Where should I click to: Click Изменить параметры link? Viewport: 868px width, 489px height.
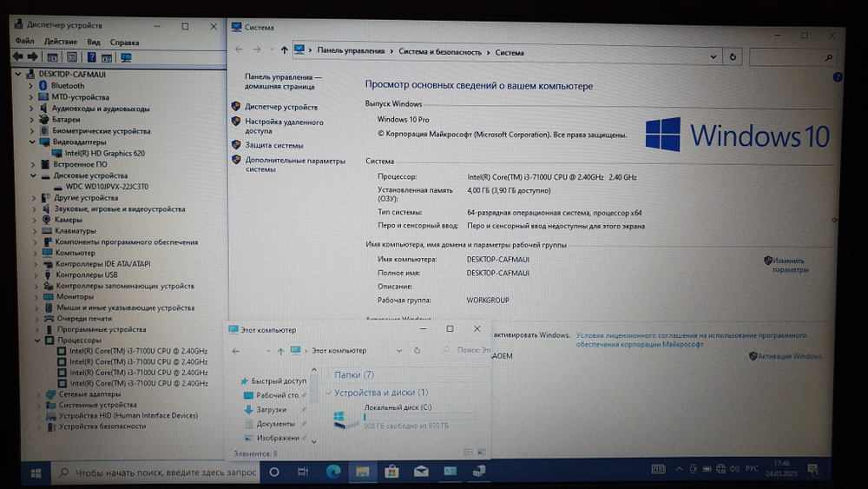pyautogui.click(x=789, y=265)
